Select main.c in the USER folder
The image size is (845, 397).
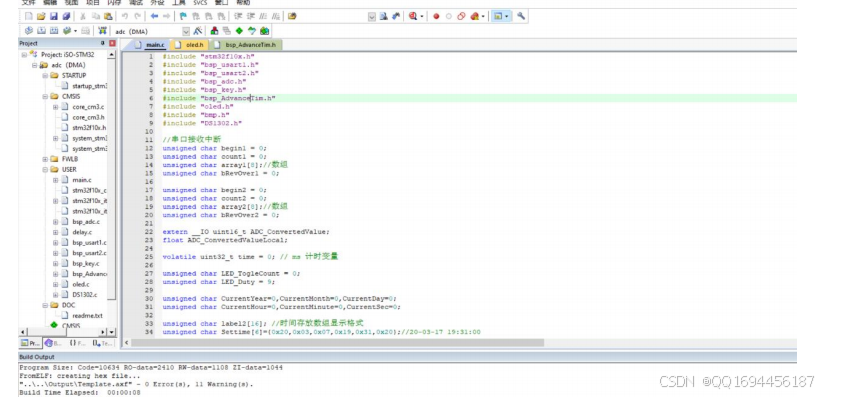[81, 180]
